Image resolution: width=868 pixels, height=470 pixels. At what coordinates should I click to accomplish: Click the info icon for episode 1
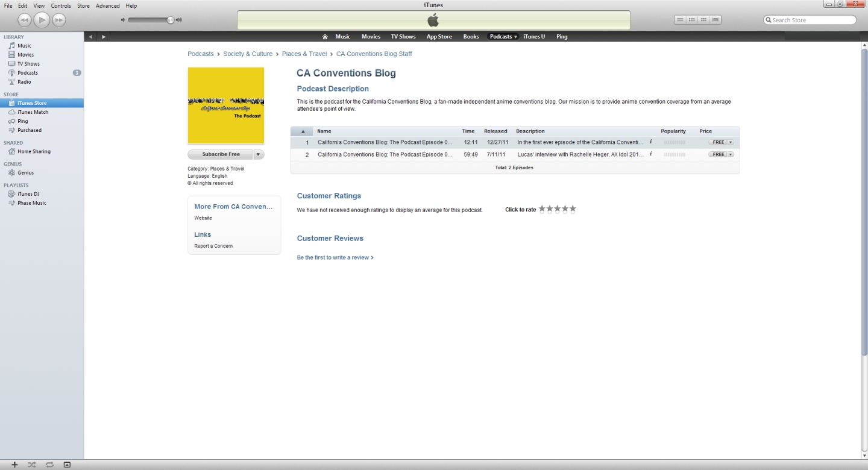(x=651, y=142)
